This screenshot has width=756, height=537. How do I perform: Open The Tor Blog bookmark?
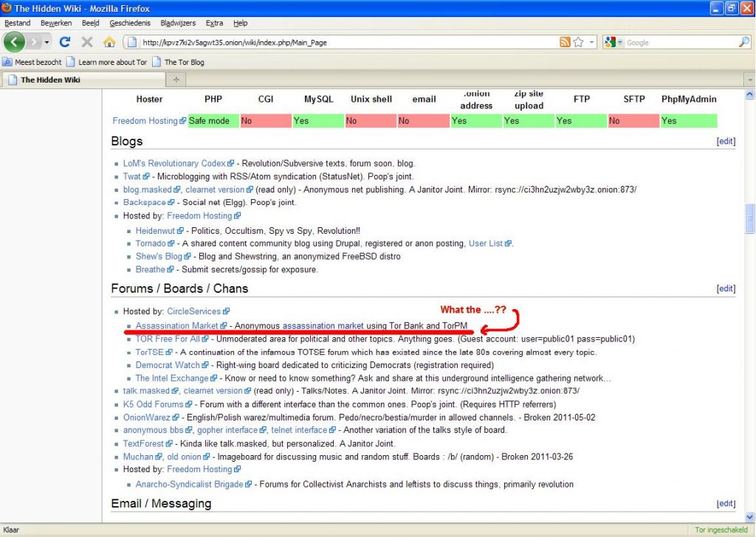179,62
